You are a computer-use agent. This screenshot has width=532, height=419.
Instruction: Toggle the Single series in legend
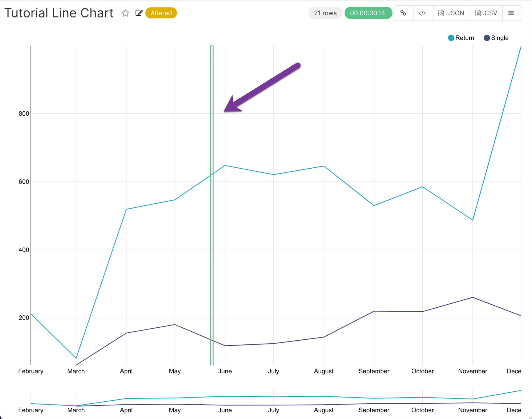(499, 38)
